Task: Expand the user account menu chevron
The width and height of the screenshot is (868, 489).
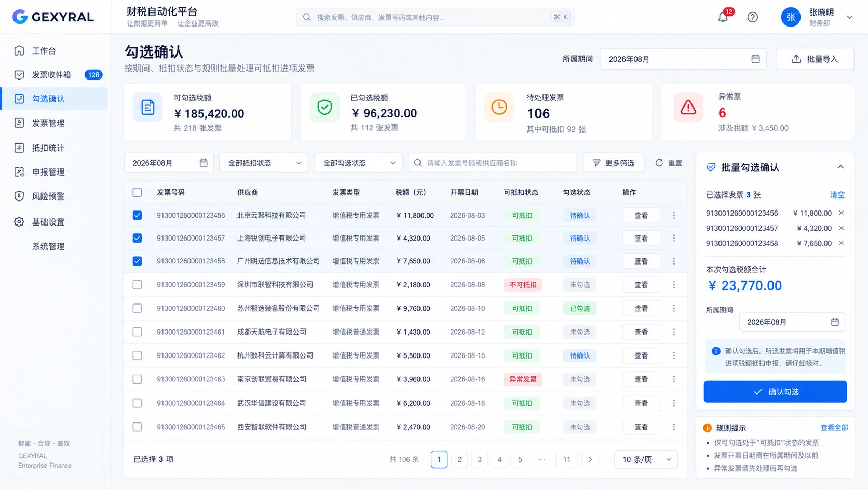Action: (x=850, y=17)
